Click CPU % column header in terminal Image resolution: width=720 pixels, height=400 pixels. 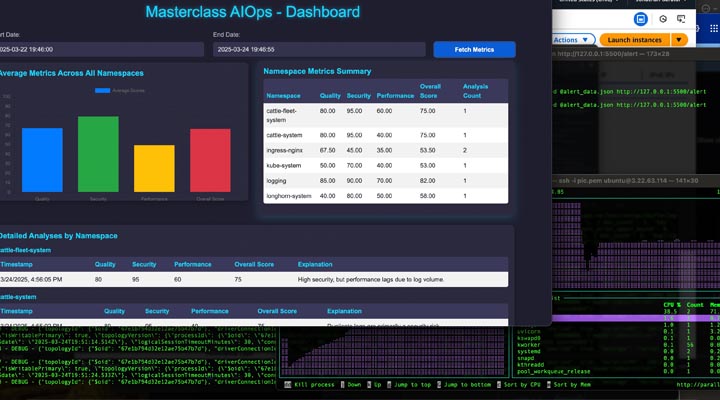coord(672,304)
